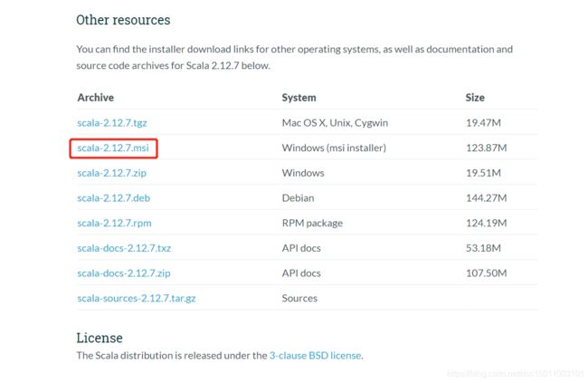Click the 'License' heading
The image size is (588, 383).
(x=100, y=338)
